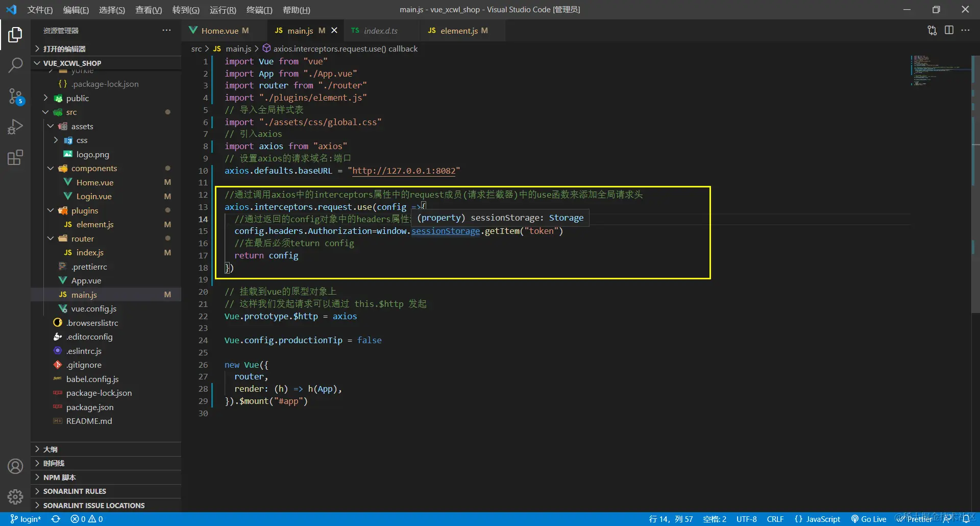The image size is (980, 526).
Task: Expand the css folder
Action: coord(82,140)
